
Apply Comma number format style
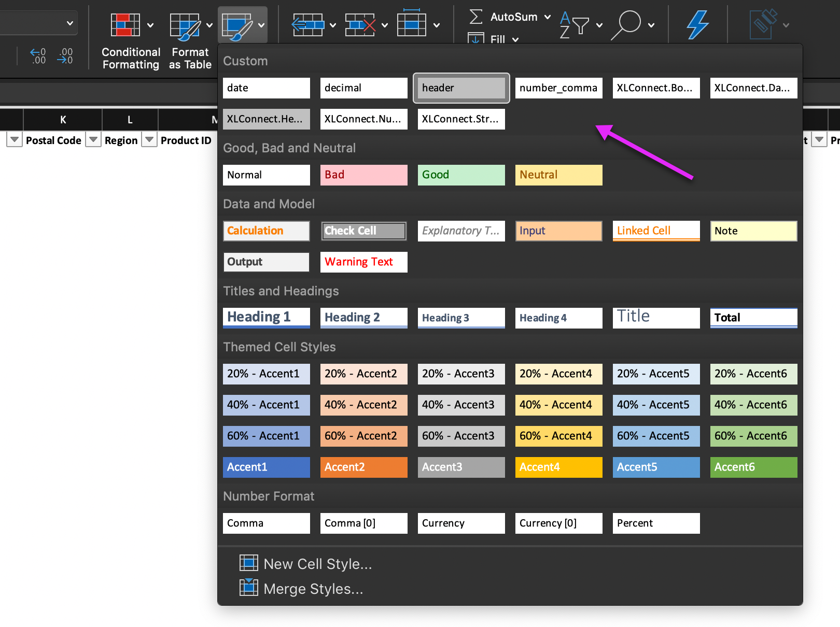click(x=267, y=523)
